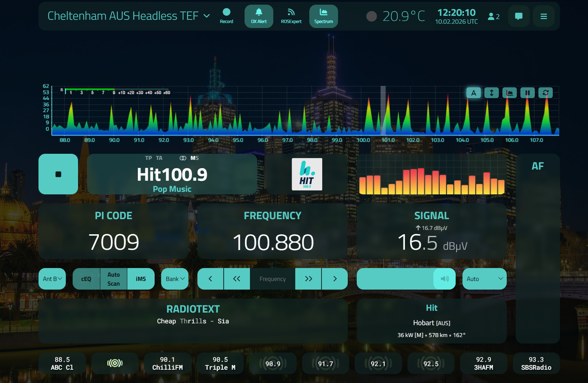Viewport: 588px width, 383px height.
Task: Open the Bank dropdown
Action: (175, 279)
